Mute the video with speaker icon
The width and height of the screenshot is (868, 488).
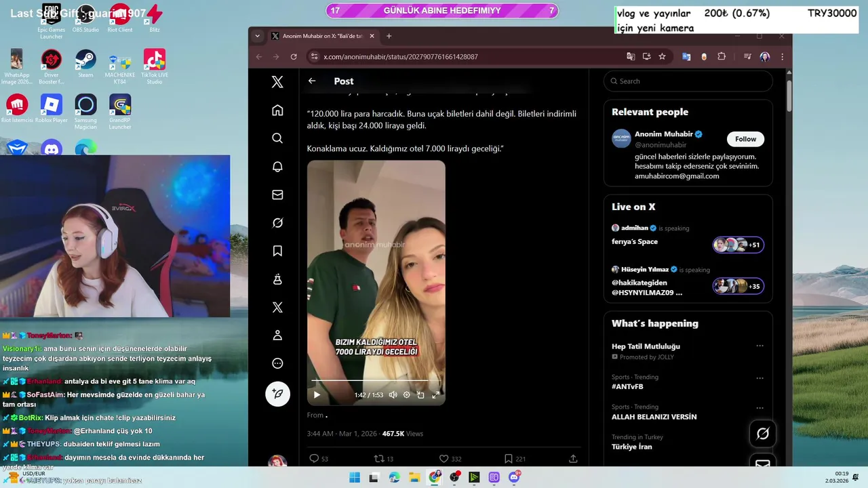click(393, 394)
